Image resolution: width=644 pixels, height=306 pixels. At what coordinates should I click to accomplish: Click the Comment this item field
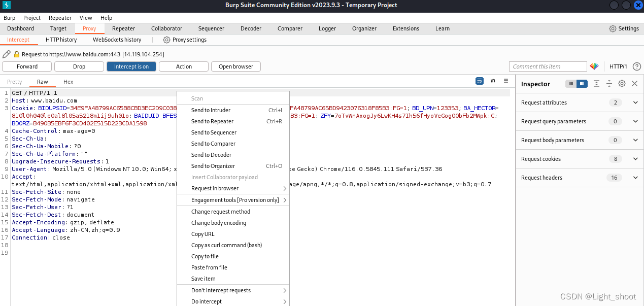(x=548, y=66)
